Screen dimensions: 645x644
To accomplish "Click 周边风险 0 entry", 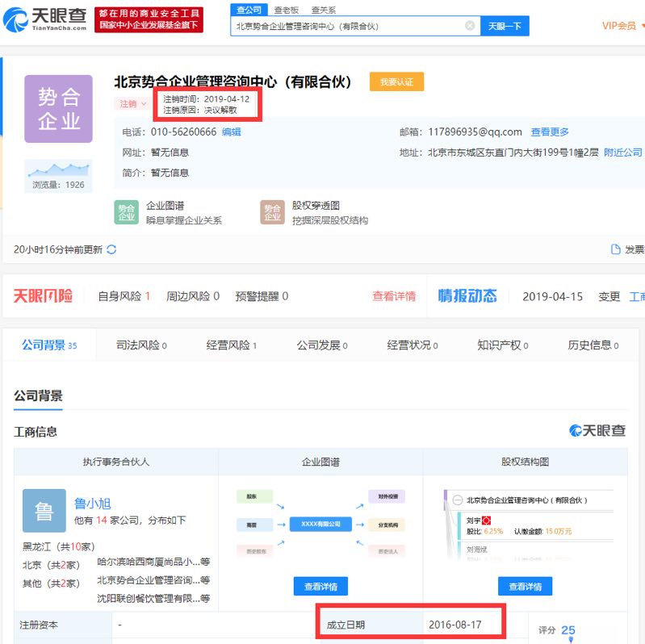I will [193, 296].
